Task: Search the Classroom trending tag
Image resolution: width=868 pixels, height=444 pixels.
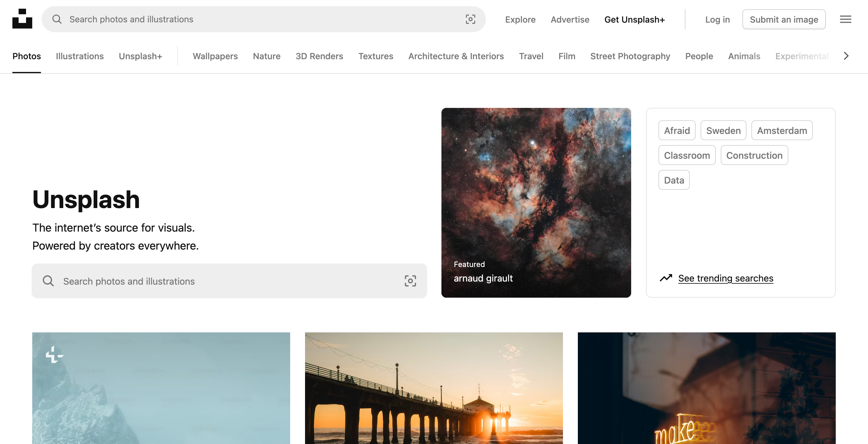Action: point(687,155)
